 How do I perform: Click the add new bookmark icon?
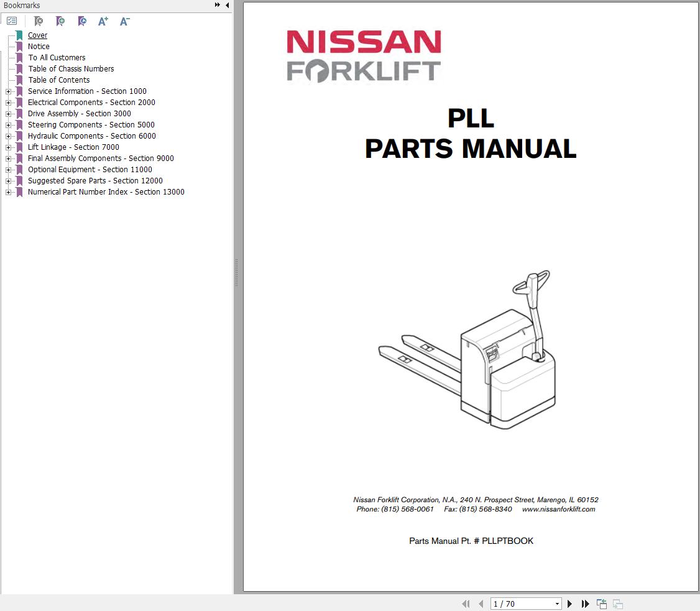click(60, 21)
